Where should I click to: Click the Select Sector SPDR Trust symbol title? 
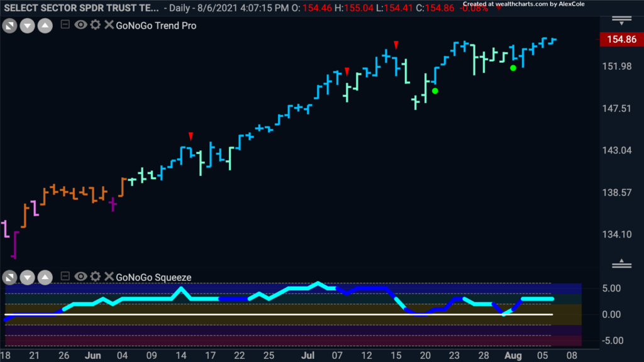pyautogui.click(x=81, y=8)
